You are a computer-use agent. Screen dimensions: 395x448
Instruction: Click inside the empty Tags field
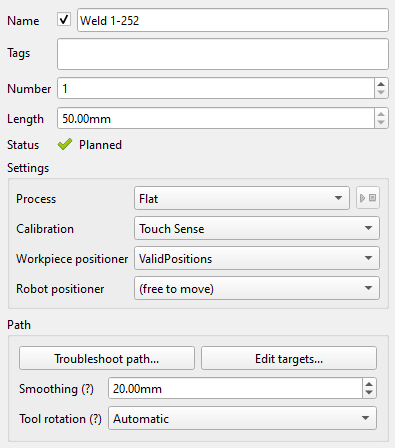pyautogui.click(x=223, y=54)
